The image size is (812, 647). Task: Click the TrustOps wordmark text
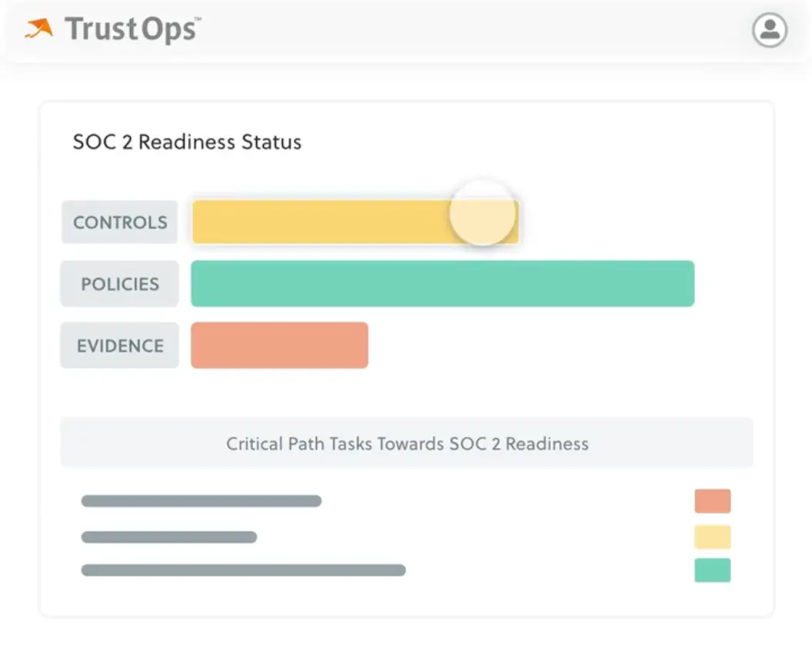pyautogui.click(x=131, y=29)
